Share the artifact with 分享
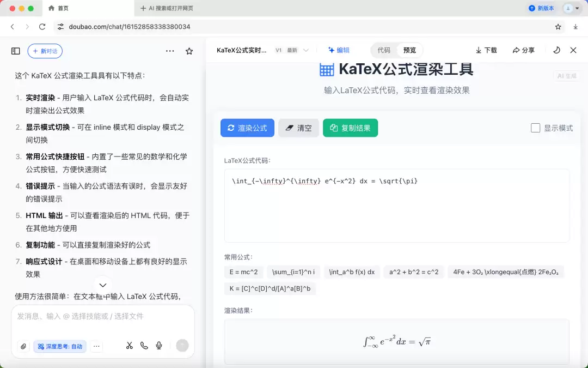588x368 pixels. click(524, 50)
